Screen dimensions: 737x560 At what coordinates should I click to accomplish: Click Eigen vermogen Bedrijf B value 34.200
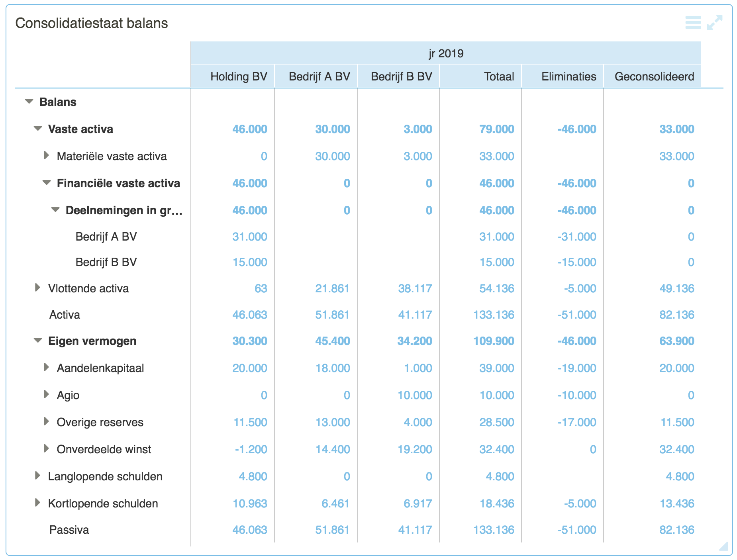tap(415, 341)
